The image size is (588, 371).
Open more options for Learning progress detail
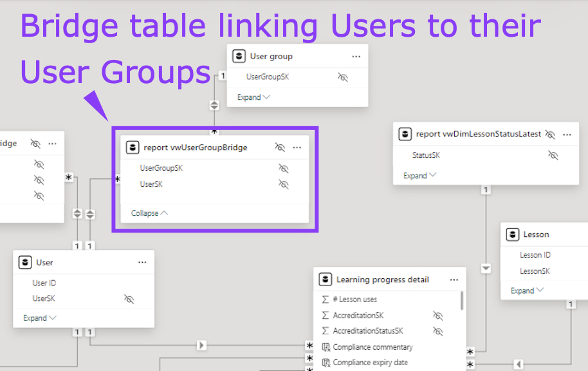[454, 280]
